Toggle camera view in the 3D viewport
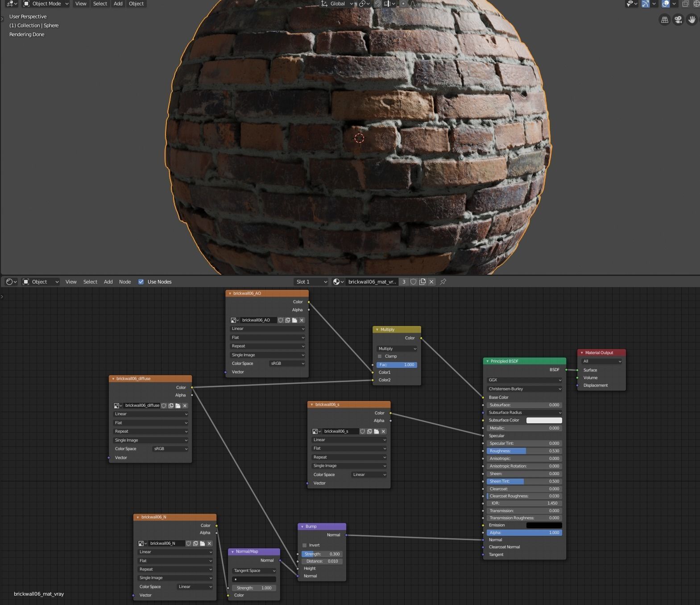700x605 pixels. (x=678, y=20)
